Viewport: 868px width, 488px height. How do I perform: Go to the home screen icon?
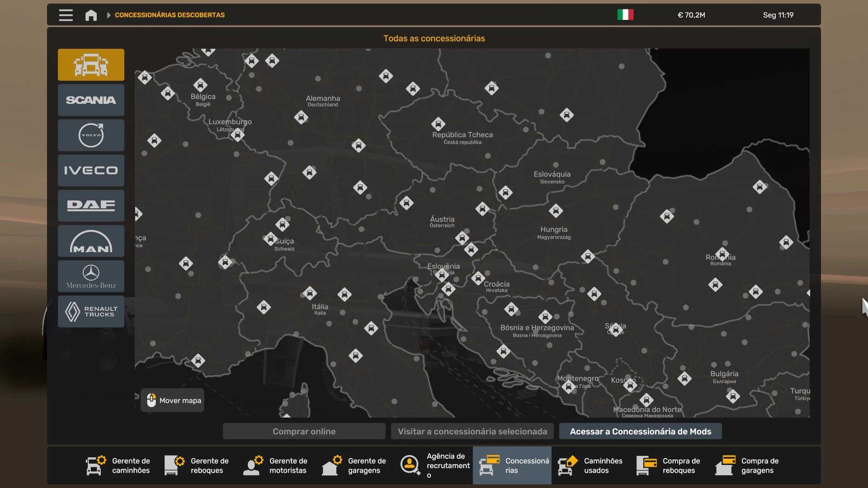tap(91, 15)
